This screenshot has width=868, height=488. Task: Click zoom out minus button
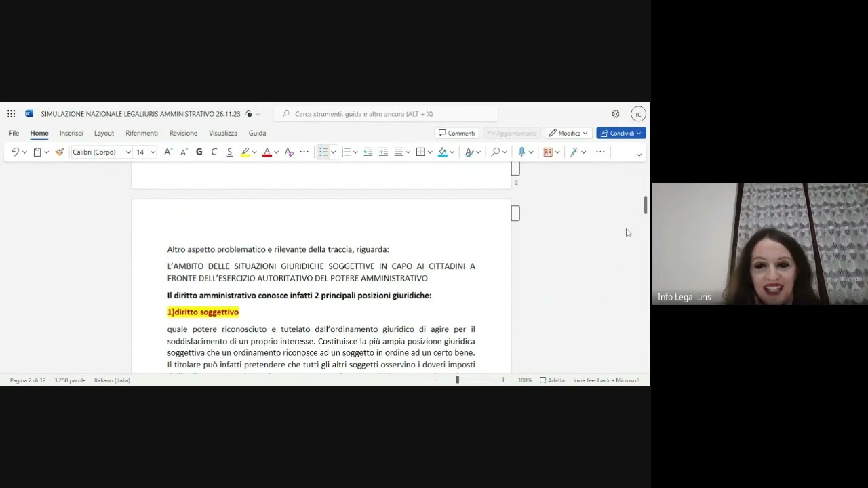tap(437, 380)
